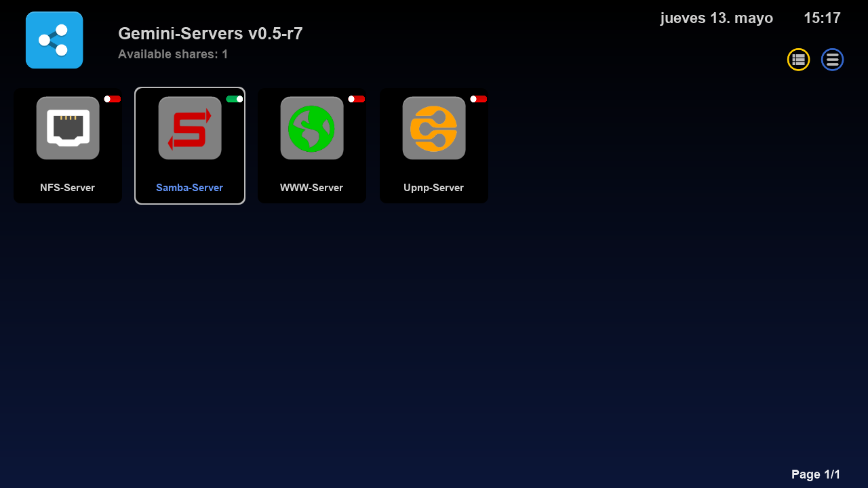Click the 15:17 clock display
Viewport: 868px width, 488px height.
click(x=822, y=18)
